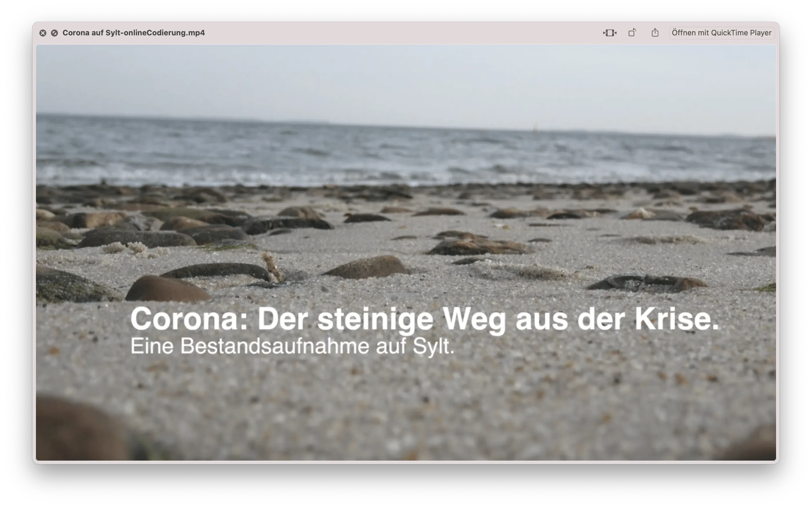
Task: Open the share menu icon
Action: tap(655, 32)
